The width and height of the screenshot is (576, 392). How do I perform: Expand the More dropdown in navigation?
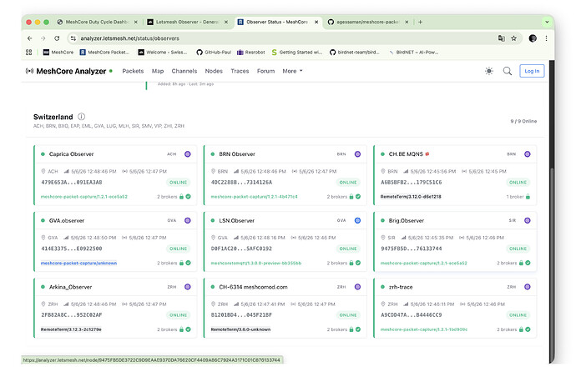click(x=292, y=71)
